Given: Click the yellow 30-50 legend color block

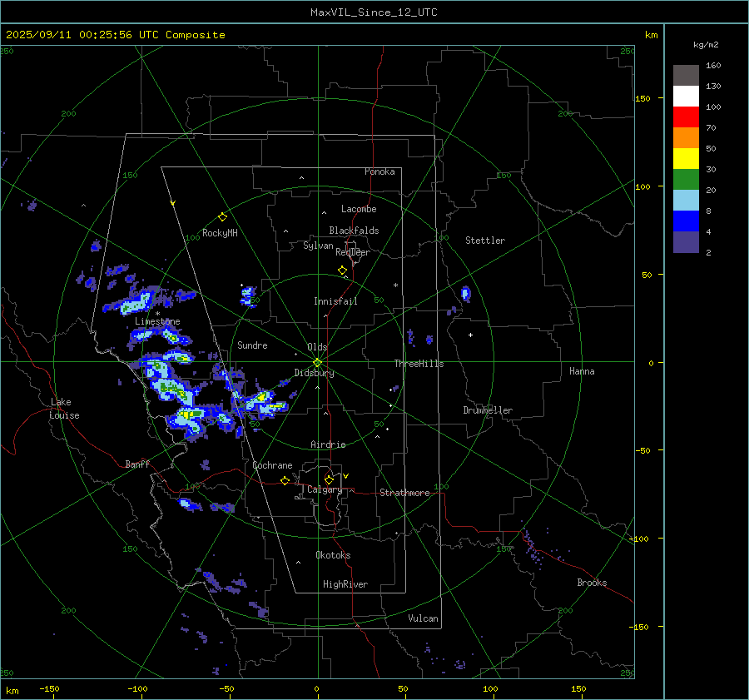Looking at the screenshot, I should (686, 159).
